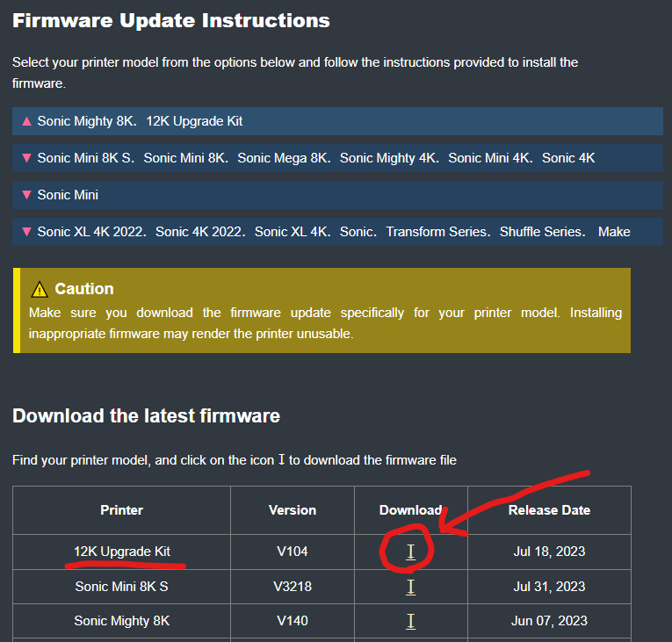672x642 pixels.
Task: Click the Sonic XL 4K label
Action: [293, 232]
